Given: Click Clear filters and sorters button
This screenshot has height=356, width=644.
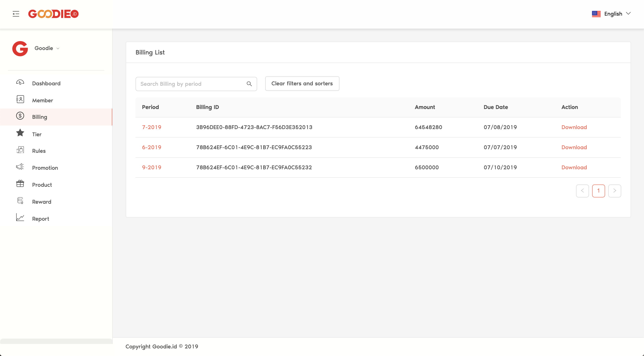Looking at the screenshot, I should click(302, 83).
